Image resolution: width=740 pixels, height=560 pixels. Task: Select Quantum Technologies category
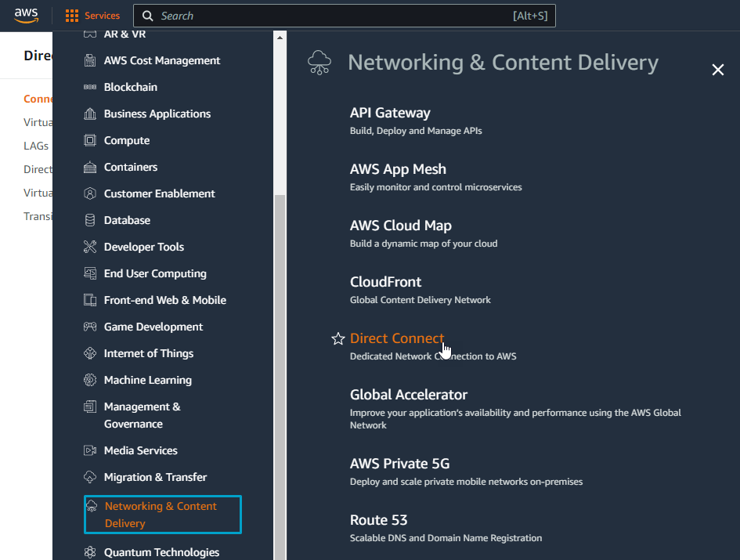click(161, 552)
